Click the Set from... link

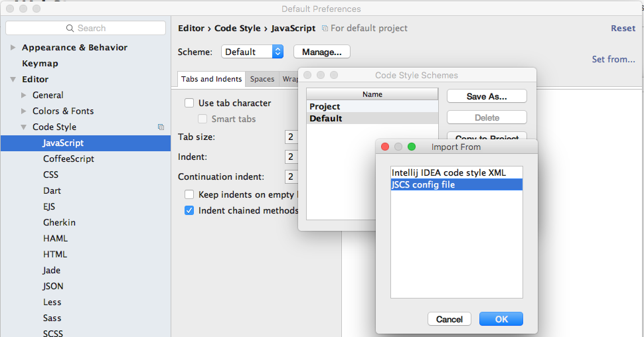pos(613,59)
